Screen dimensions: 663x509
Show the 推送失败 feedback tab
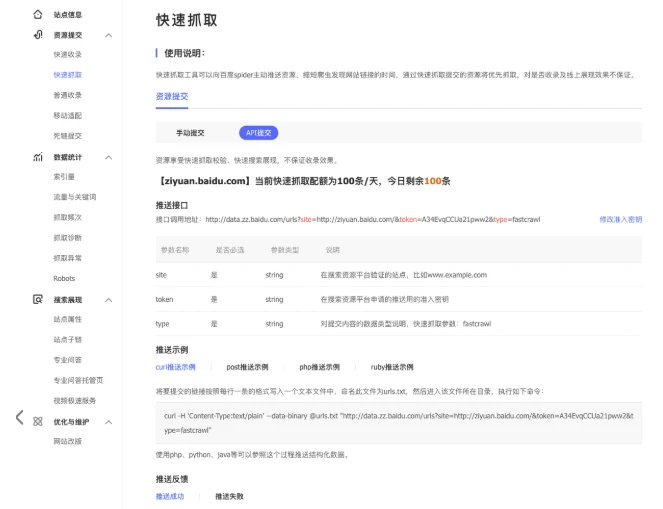pos(229,496)
